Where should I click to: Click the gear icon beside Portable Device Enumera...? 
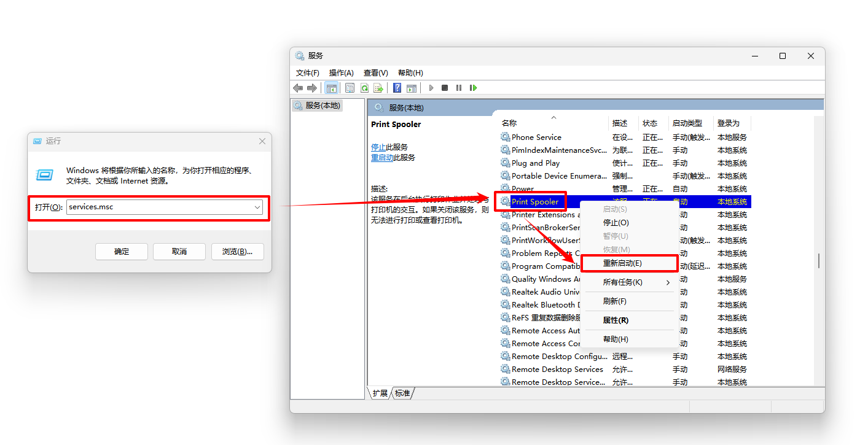[x=506, y=176]
